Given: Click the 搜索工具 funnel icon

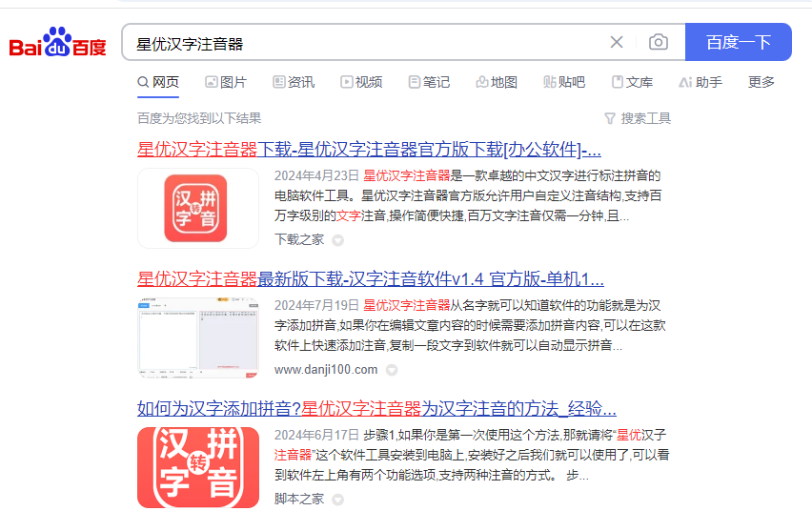Looking at the screenshot, I should click(610, 119).
